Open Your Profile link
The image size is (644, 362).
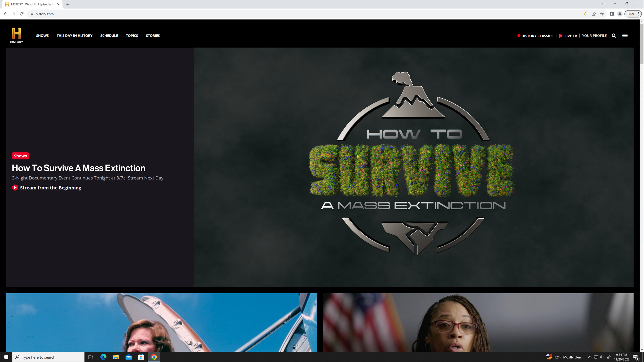coord(594,36)
